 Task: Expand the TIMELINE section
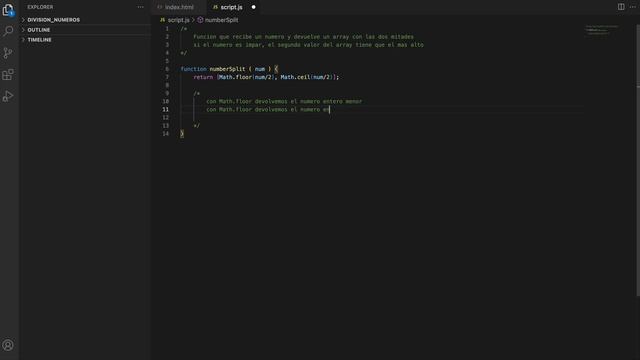tap(86, 40)
